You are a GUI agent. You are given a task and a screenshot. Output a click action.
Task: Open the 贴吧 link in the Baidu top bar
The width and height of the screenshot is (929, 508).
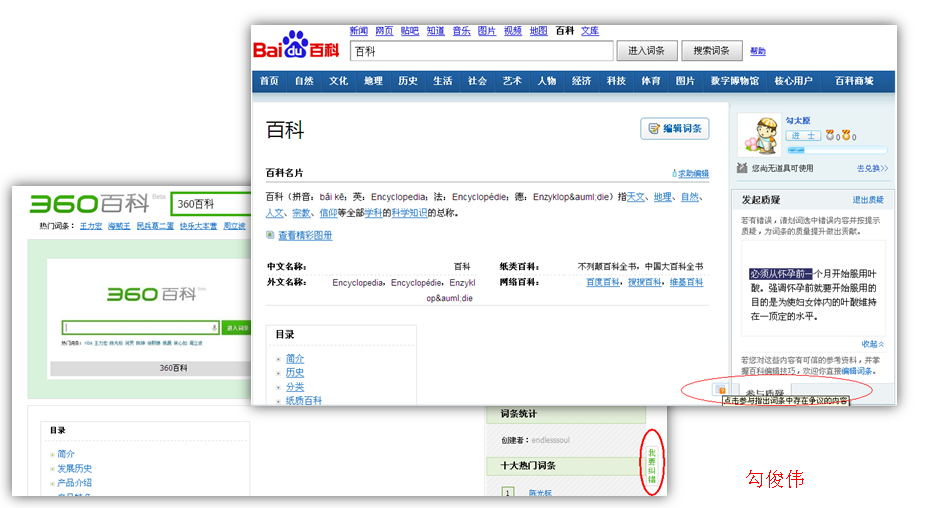coord(409,31)
